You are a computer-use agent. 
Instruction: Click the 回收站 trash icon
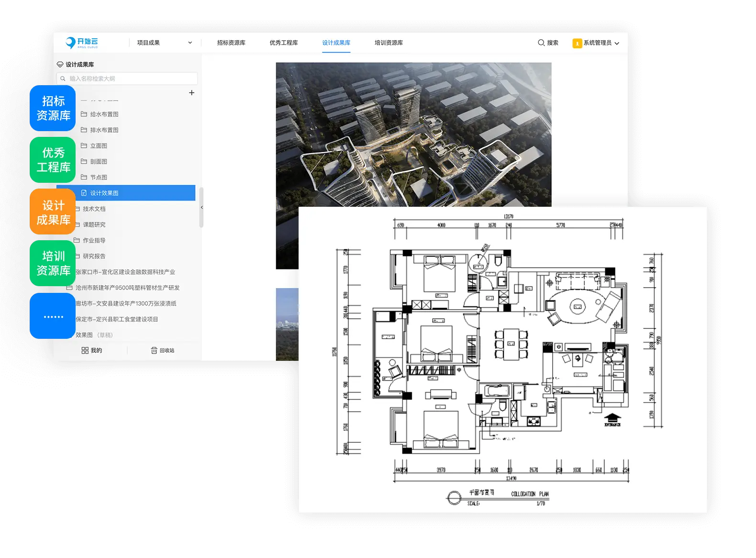click(x=154, y=350)
